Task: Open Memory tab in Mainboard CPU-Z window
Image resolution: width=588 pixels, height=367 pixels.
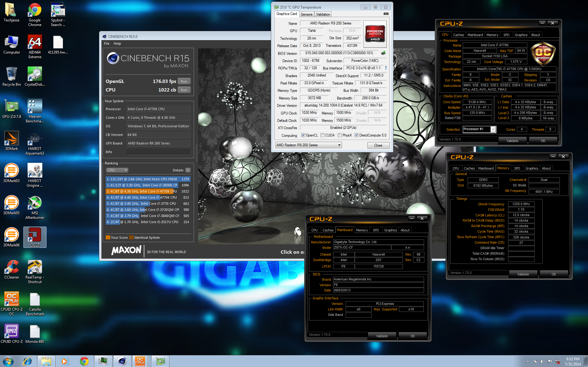Action: [x=362, y=230]
